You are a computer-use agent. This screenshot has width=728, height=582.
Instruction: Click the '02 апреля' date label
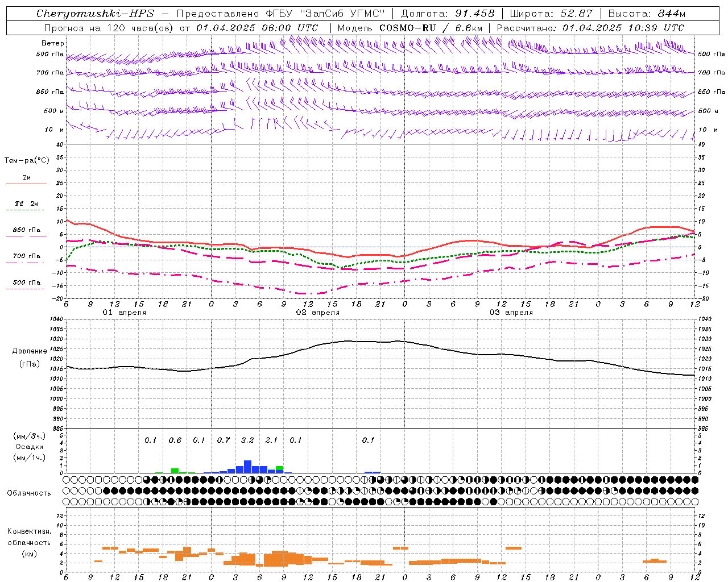tap(318, 313)
